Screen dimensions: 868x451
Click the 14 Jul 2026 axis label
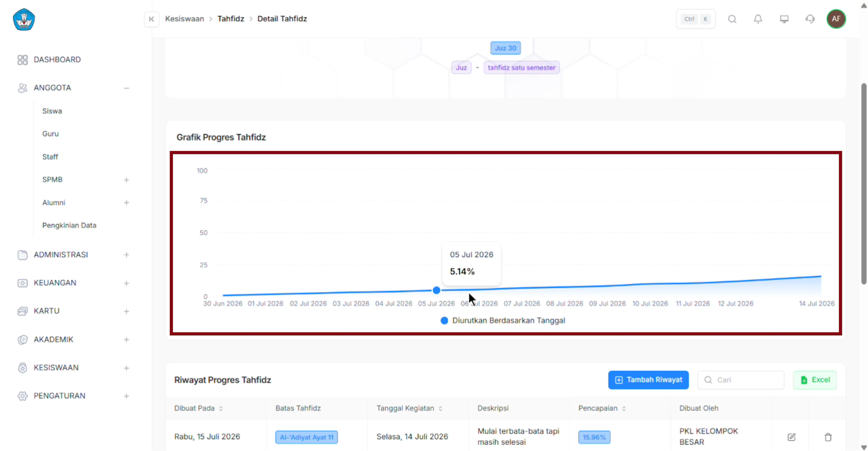tap(816, 304)
